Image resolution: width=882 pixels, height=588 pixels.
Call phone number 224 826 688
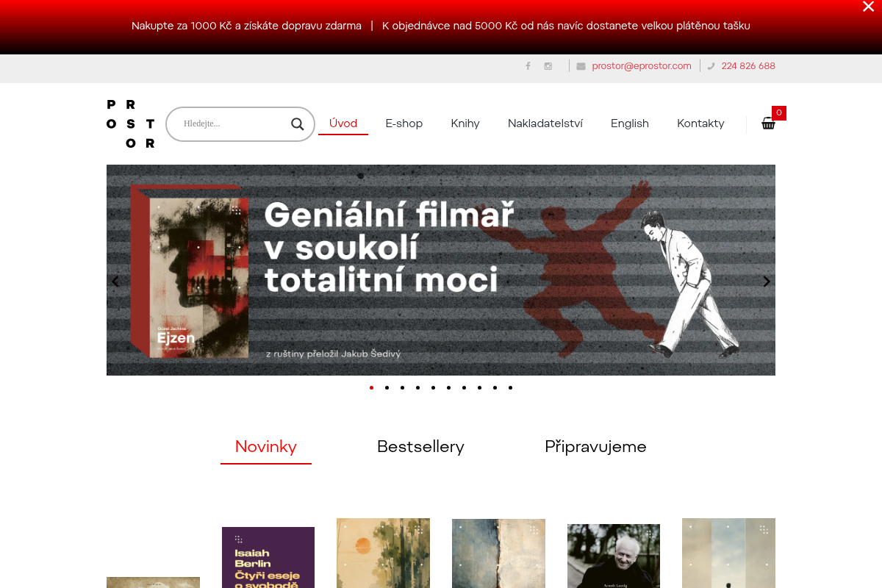pyautogui.click(x=748, y=66)
